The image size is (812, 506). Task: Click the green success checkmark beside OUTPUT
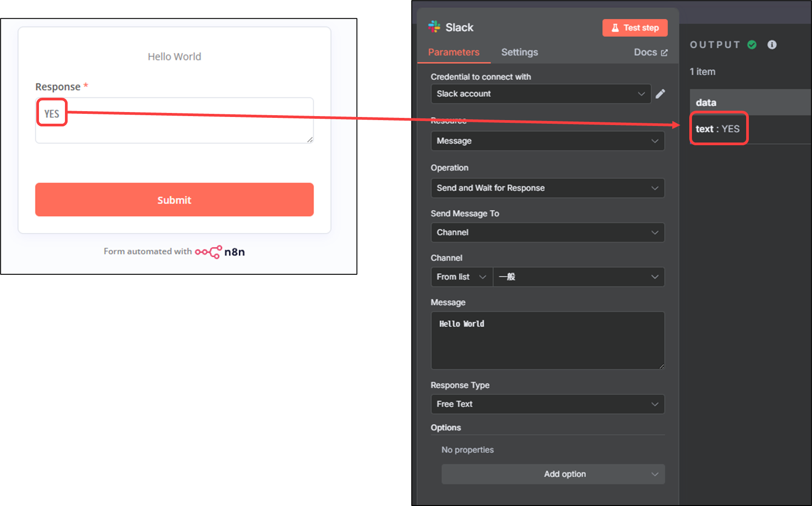752,44
